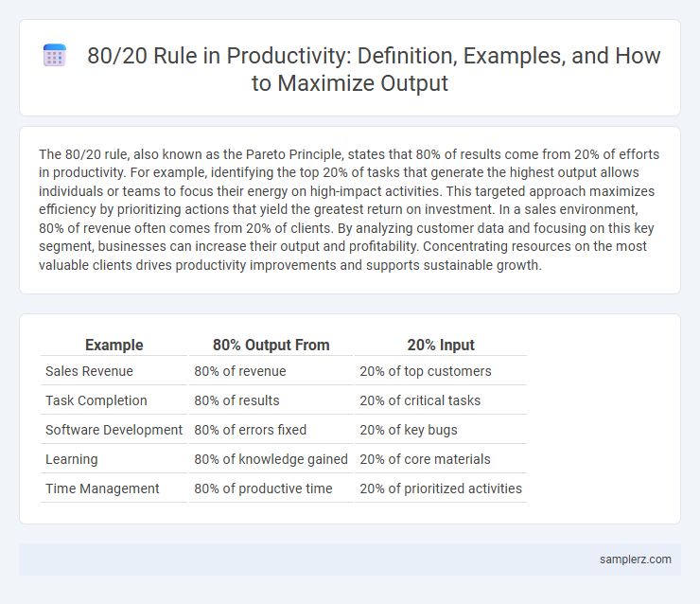Select the '80% Output From' column header
The width and height of the screenshot is (700, 604).
(271, 345)
